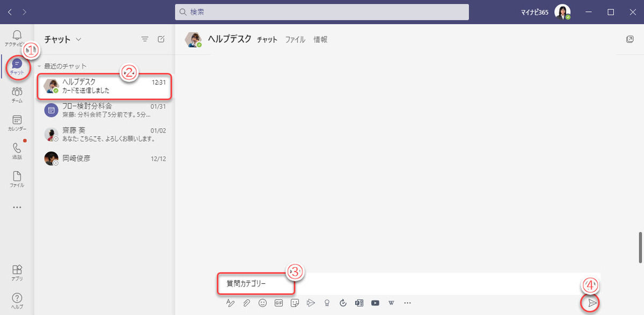Open the 岡崎俊彦 chat
Viewport: 644px width, 315px height.
click(104, 158)
